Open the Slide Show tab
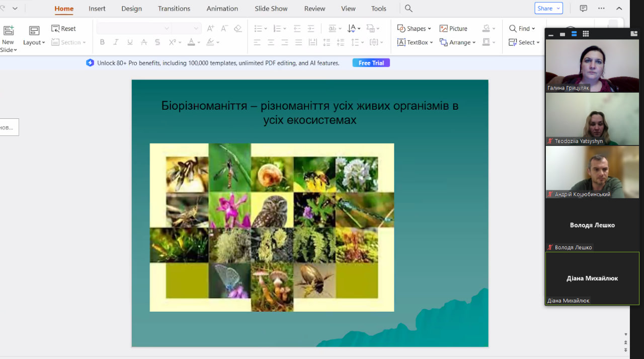 coord(271,9)
